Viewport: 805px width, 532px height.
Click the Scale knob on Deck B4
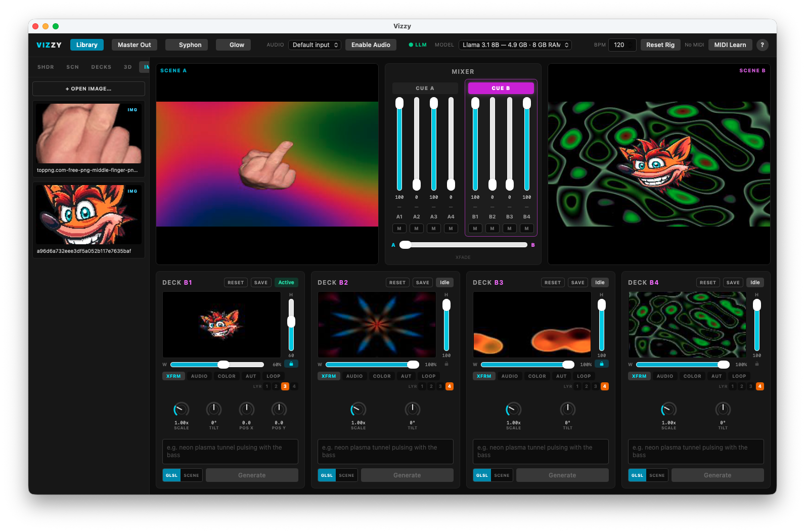669,409
